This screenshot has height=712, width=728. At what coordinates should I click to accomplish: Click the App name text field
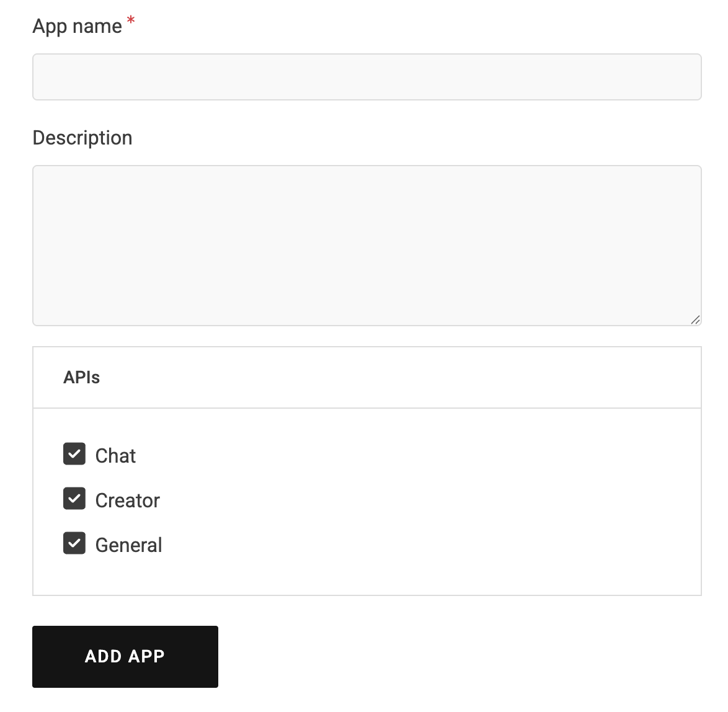coord(366,77)
